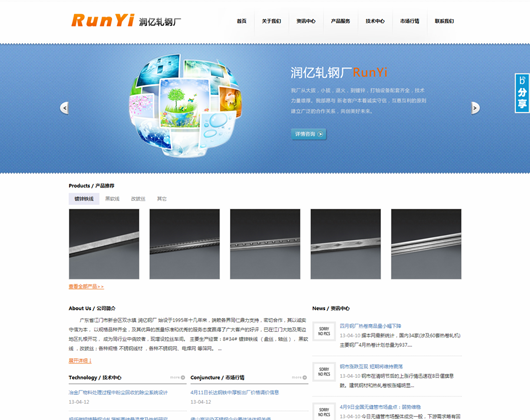Open the 联系我们 navigation item
The image size is (530, 420).
pyautogui.click(x=444, y=21)
